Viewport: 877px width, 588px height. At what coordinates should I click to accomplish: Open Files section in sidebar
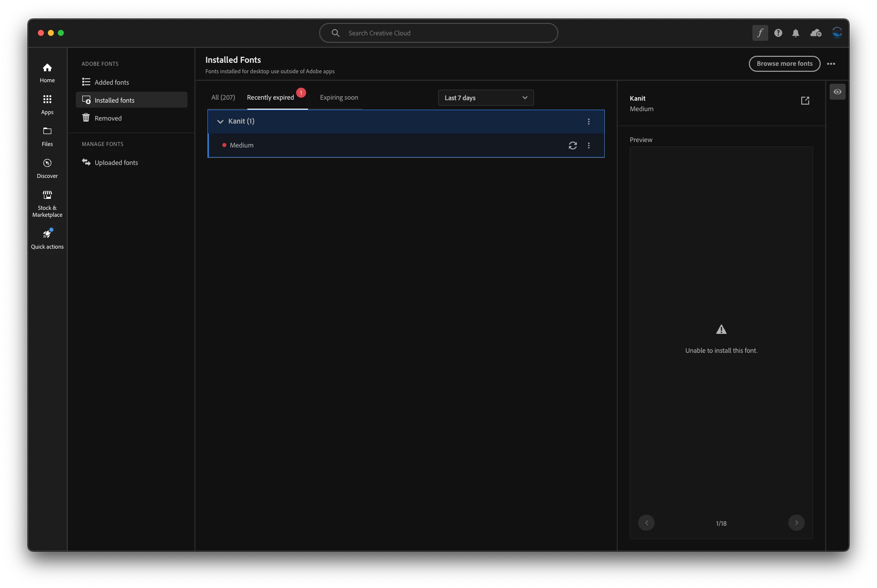click(47, 137)
